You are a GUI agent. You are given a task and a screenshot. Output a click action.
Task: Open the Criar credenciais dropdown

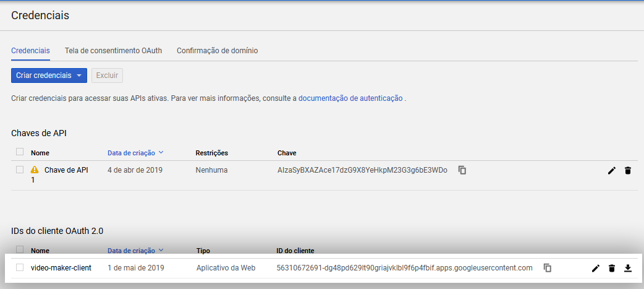(49, 75)
